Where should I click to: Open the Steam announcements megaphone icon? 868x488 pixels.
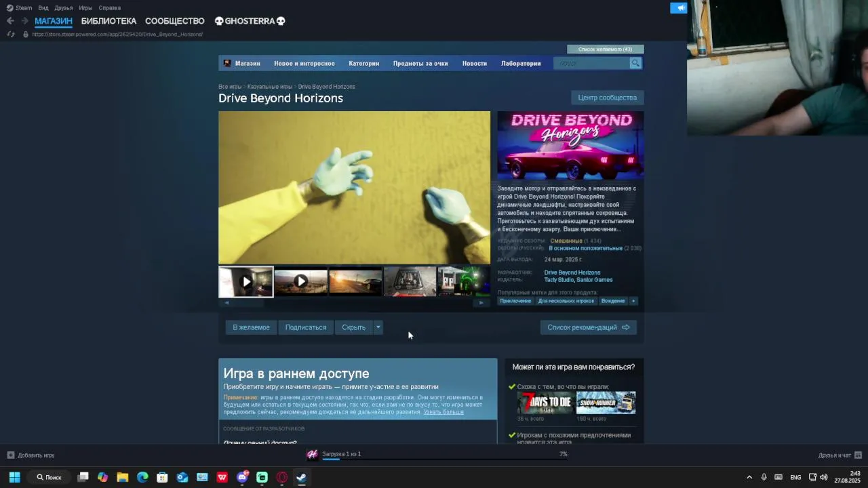pos(679,8)
